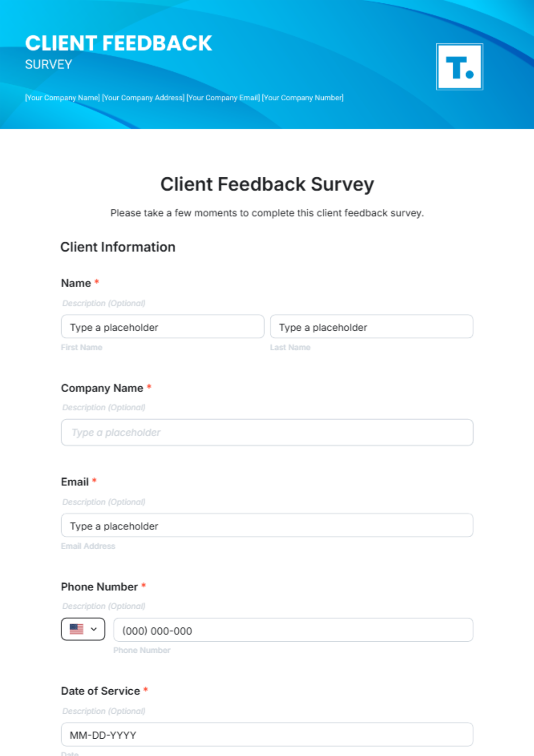534x756 pixels.
Task: Click the asterisk next to Date of Service
Action: coord(146,691)
